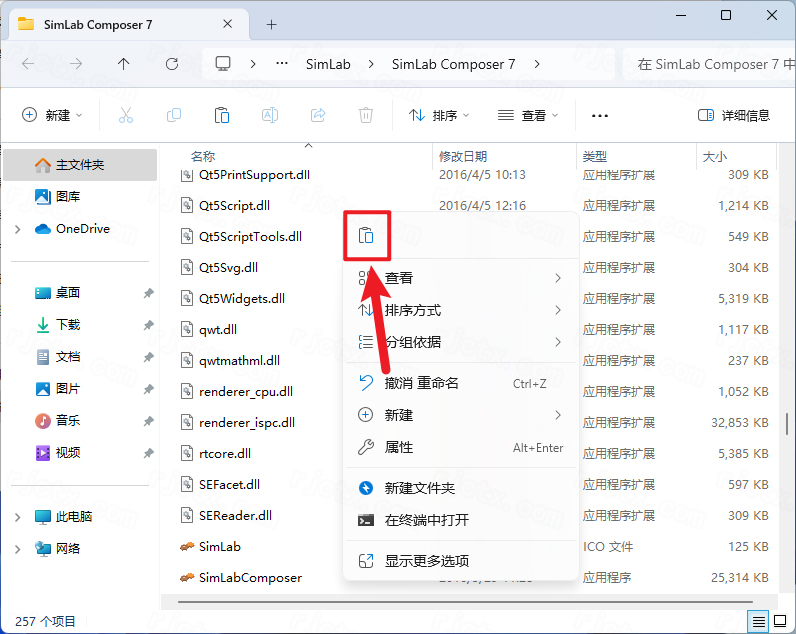Choose 撤消 重命名 in context menu
The height and width of the screenshot is (634, 796).
click(461, 383)
